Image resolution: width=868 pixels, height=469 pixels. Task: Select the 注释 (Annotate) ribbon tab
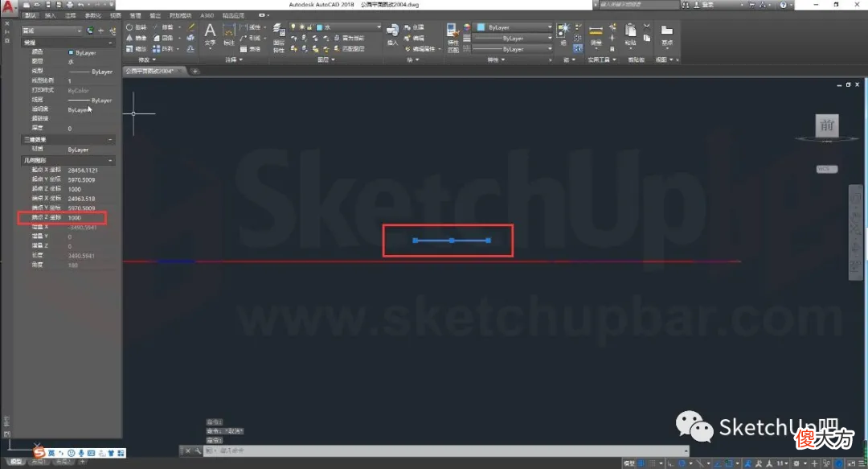pyautogui.click(x=70, y=15)
